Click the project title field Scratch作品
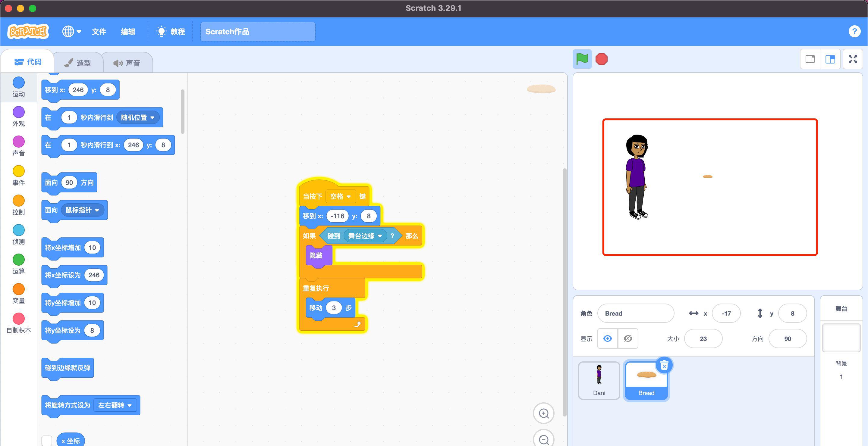 click(x=258, y=32)
